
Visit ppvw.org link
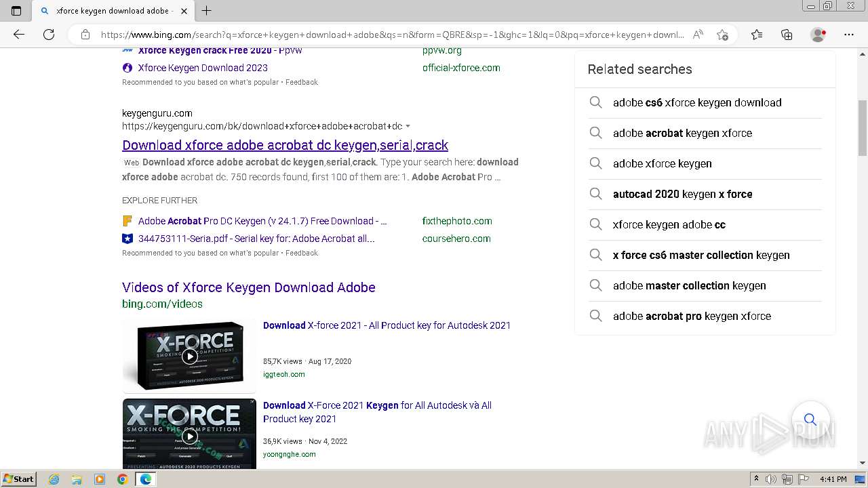[442, 51]
